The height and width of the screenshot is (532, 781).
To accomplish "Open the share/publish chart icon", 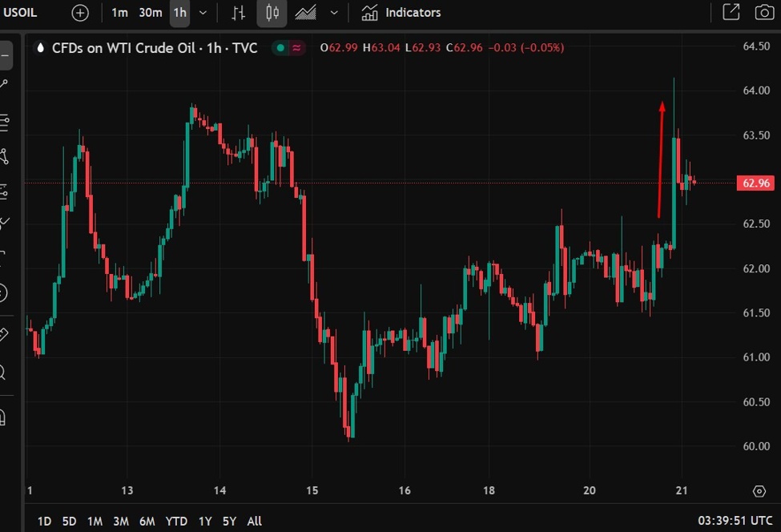I will pyautogui.click(x=731, y=13).
